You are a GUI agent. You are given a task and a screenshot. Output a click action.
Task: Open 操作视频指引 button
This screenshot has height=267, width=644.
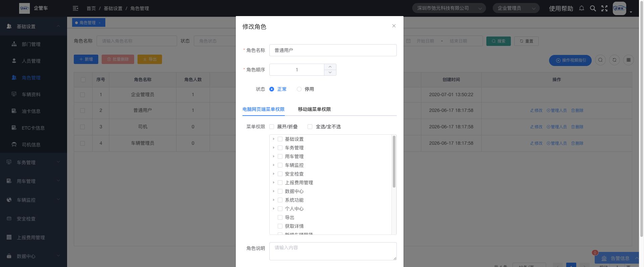570,60
